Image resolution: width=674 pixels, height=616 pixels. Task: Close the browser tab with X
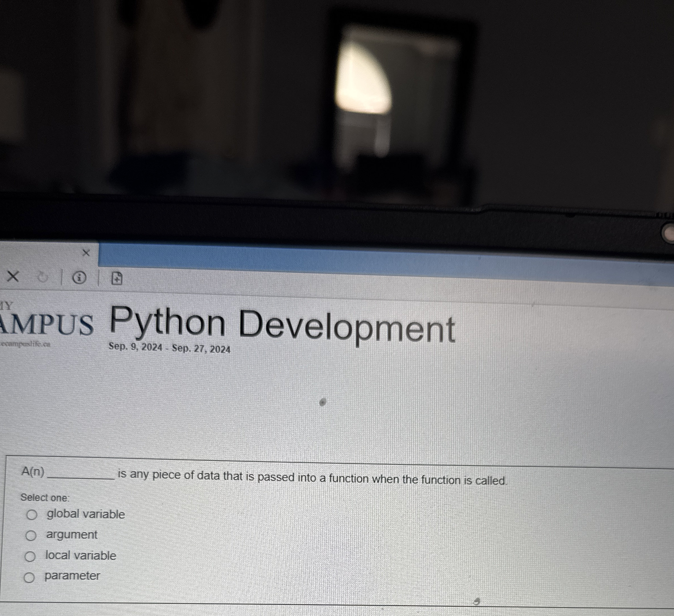(x=86, y=253)
